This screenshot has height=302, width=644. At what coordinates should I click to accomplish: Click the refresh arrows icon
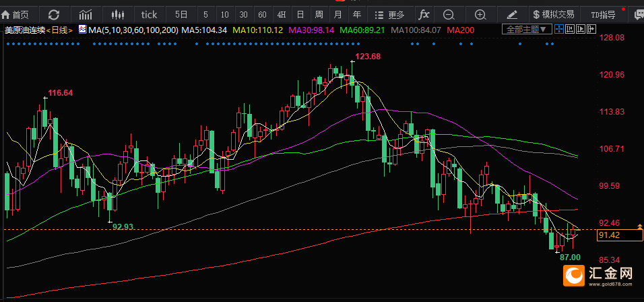coord(54,15)
